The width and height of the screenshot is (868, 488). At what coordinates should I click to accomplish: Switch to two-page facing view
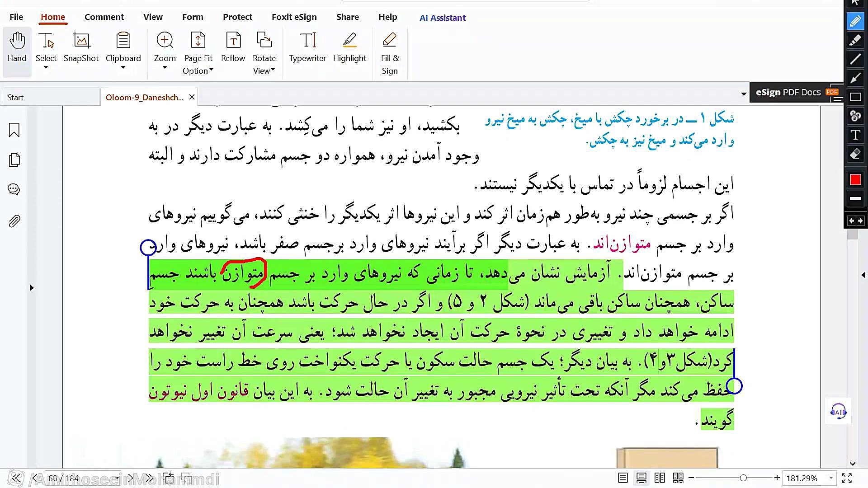click(660, 478)
